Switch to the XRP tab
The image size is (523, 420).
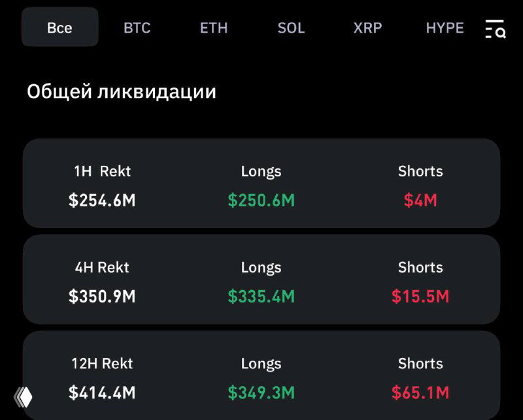pos(368,27)
